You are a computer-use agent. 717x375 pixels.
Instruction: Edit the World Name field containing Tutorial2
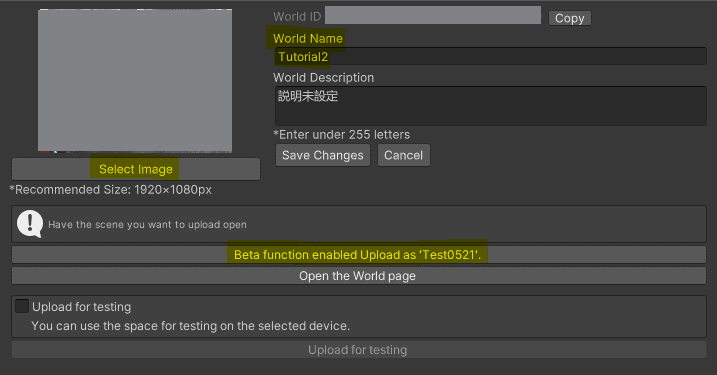click(491, 57)
